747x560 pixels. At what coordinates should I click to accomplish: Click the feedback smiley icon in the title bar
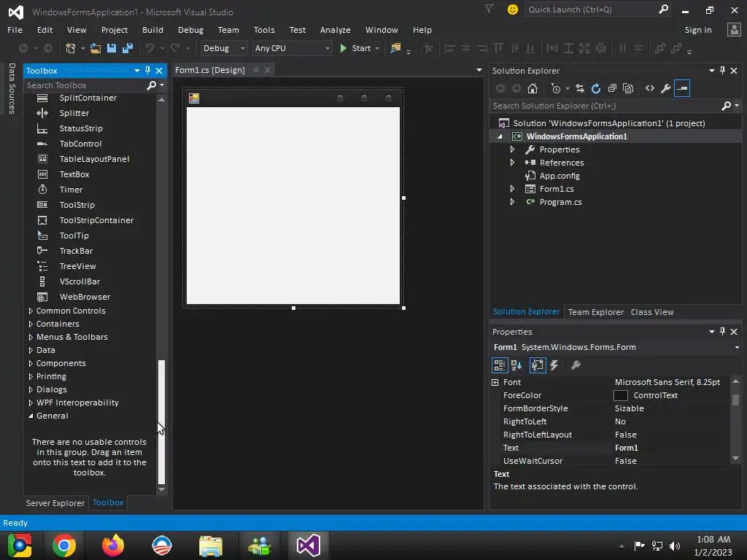point(513,9)
